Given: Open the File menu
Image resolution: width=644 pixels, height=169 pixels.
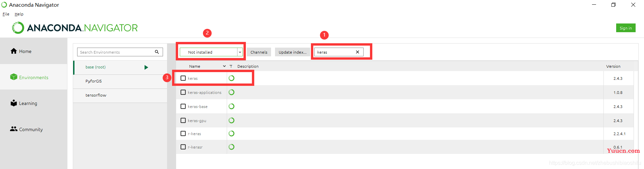Looking at the screenshot, I should click(x=6, y=14).
